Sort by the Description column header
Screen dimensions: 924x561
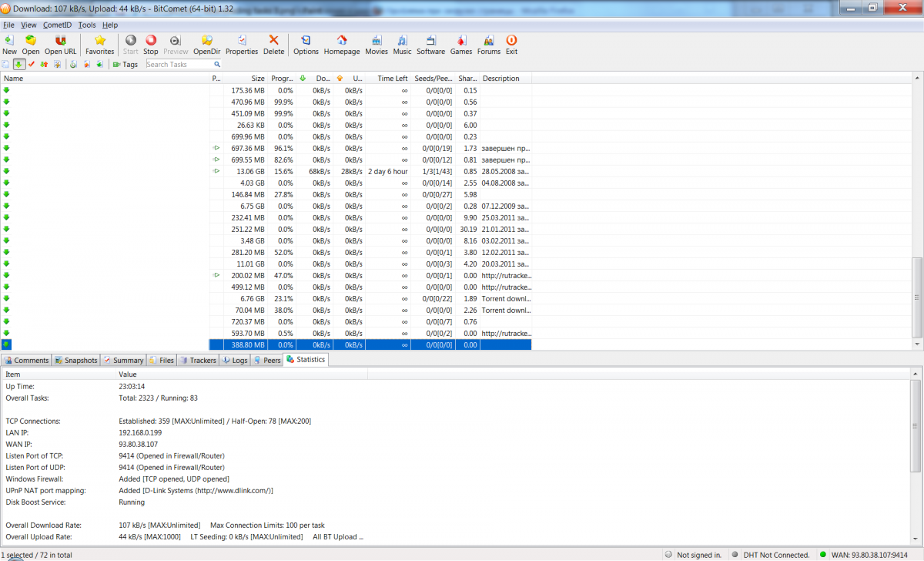pos(505,79)
